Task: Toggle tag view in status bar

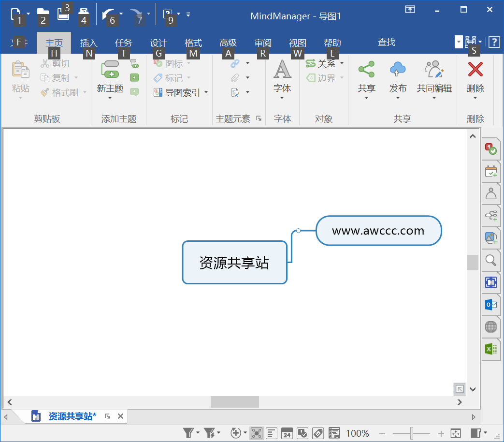Action: click(x=318, y=433)
